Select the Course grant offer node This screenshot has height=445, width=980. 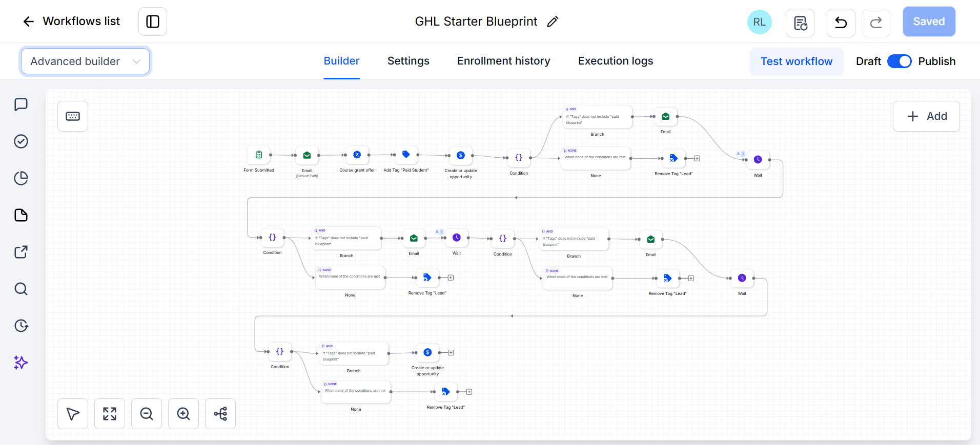pos(357,155)
